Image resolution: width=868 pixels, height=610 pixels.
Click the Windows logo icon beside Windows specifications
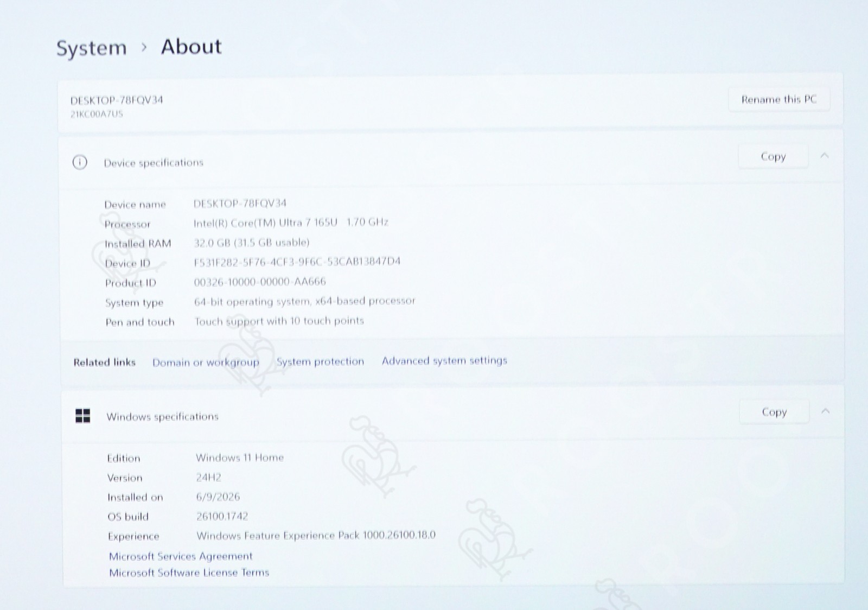82,416
